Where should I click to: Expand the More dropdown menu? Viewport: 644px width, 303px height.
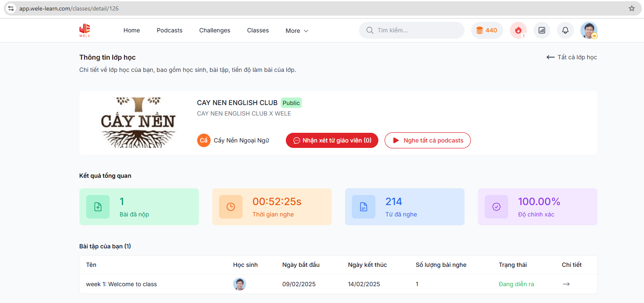point(297,31)
